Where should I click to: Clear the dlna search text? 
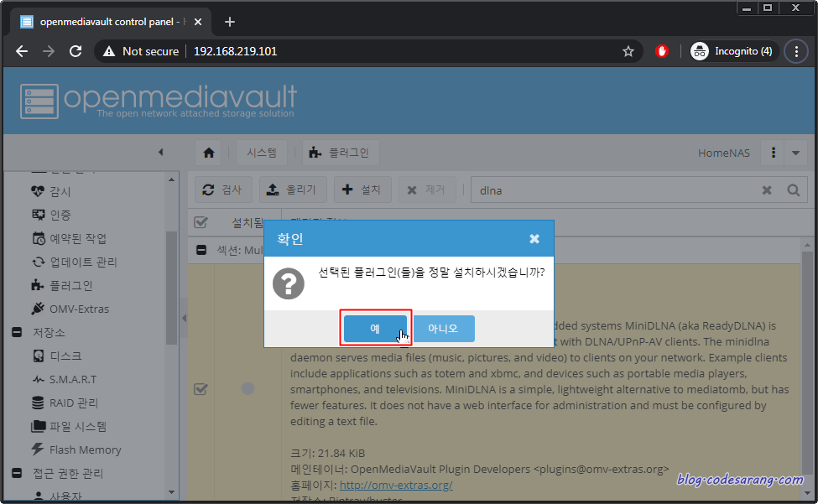[766, 190]
